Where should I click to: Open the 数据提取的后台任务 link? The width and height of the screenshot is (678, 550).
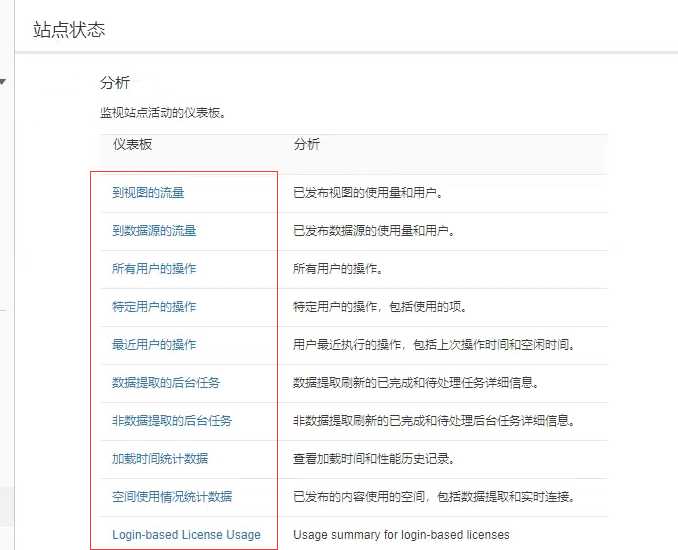166,383
